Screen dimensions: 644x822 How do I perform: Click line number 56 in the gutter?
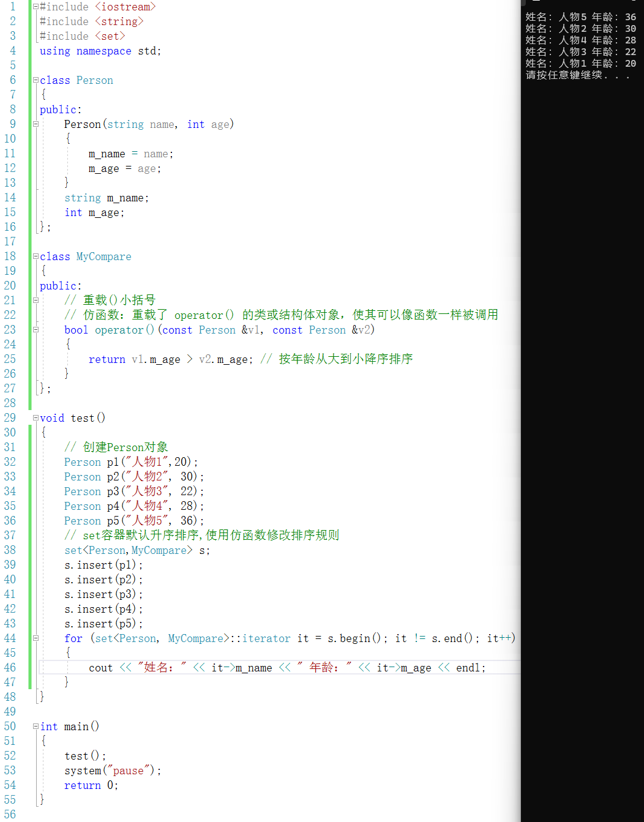point(10,815)
